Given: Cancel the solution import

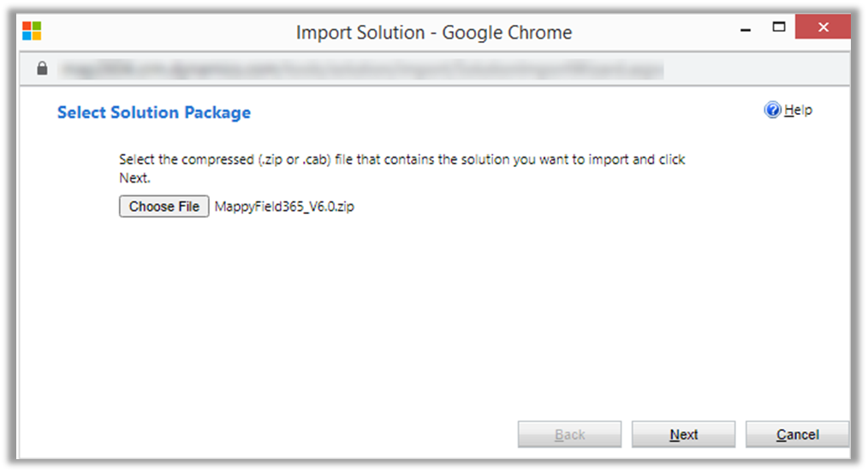Looking at the screenshot, I should coord(797,434).
